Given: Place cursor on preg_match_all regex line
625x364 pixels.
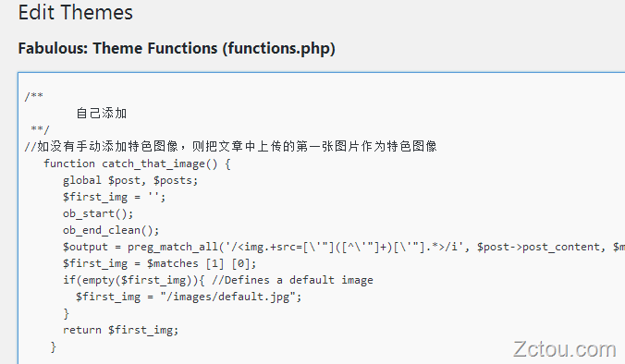Looking at the screenshot, I should [x=344, y=247].
